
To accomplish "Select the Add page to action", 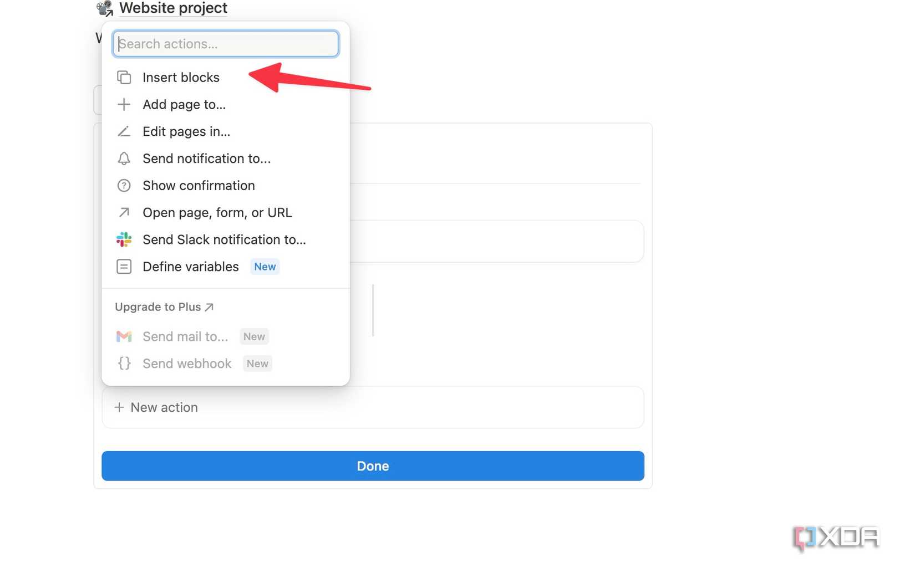I will [184, 104].
